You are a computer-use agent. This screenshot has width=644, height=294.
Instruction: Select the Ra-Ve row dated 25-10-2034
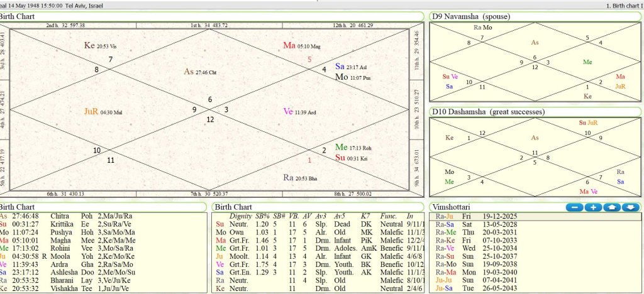(478, 249)
